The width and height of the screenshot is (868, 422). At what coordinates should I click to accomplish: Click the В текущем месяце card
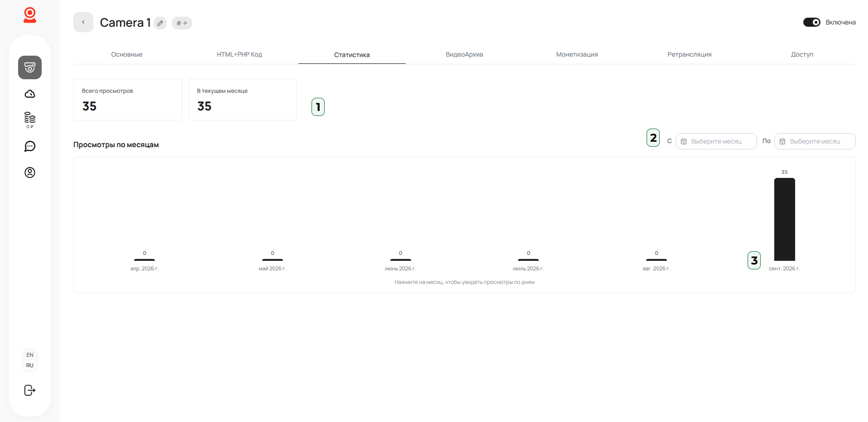click(243, 100)
